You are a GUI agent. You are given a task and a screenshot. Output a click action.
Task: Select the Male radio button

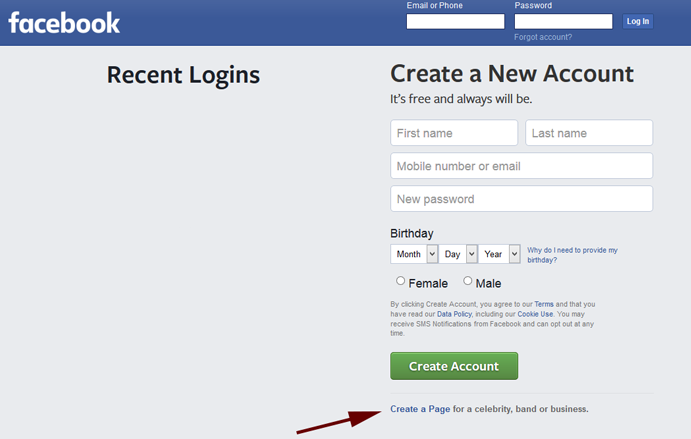click(x=468, y=282)
